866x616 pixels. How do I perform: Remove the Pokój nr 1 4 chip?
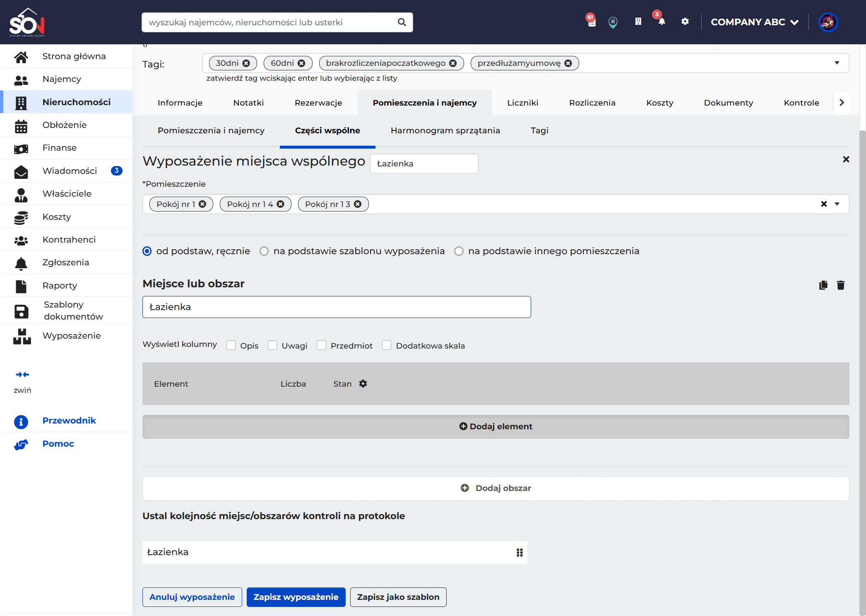point(281,204)
